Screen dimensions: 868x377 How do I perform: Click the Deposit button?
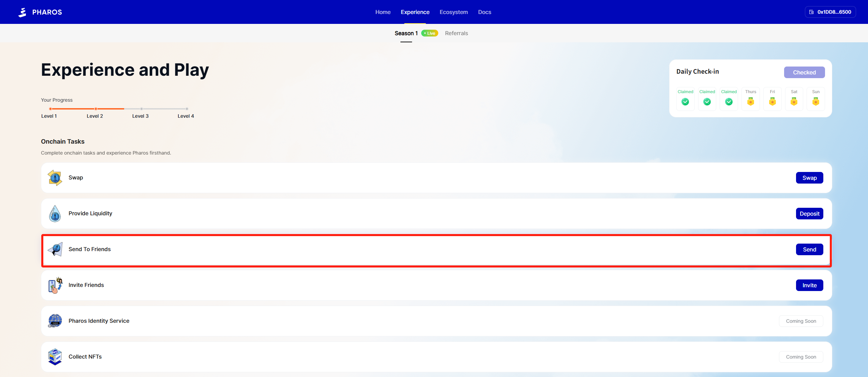pos(809,214)
